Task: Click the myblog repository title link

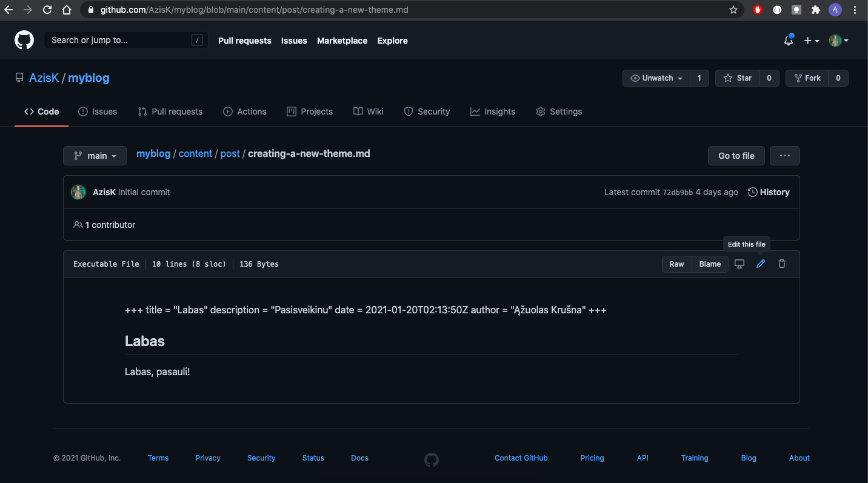Action: [x=88, y=78]
